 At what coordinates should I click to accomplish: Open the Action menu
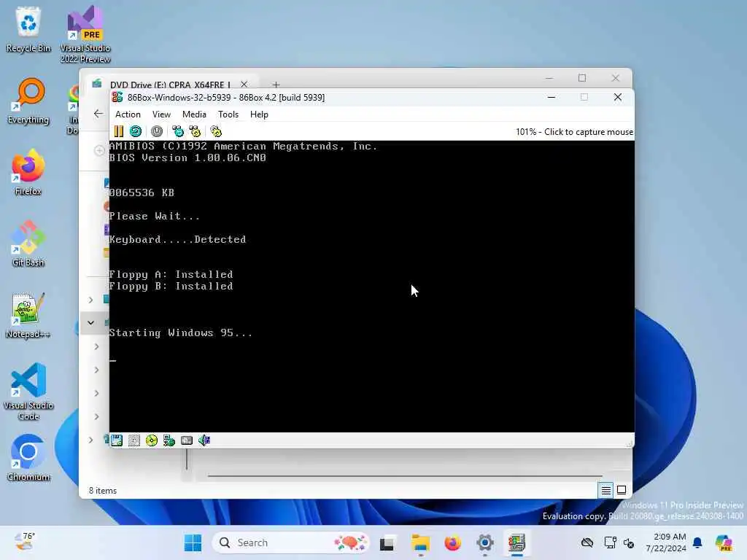(128, 114)
